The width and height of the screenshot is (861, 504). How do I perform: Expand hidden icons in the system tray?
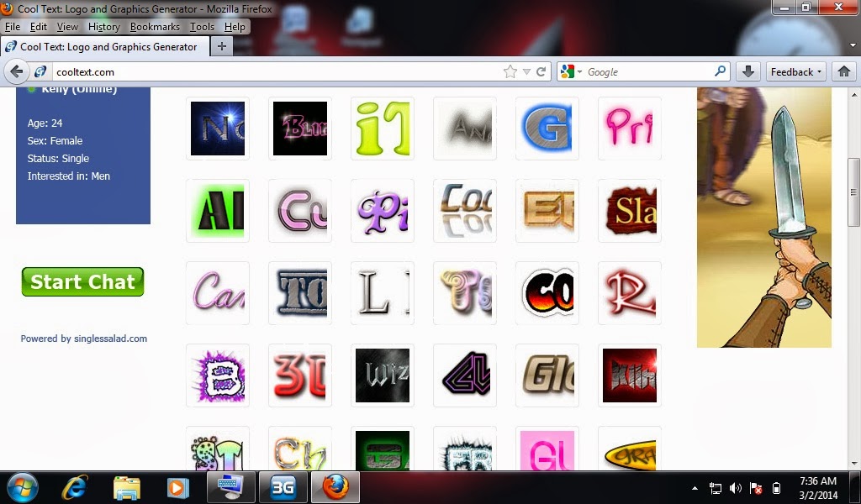695,487
